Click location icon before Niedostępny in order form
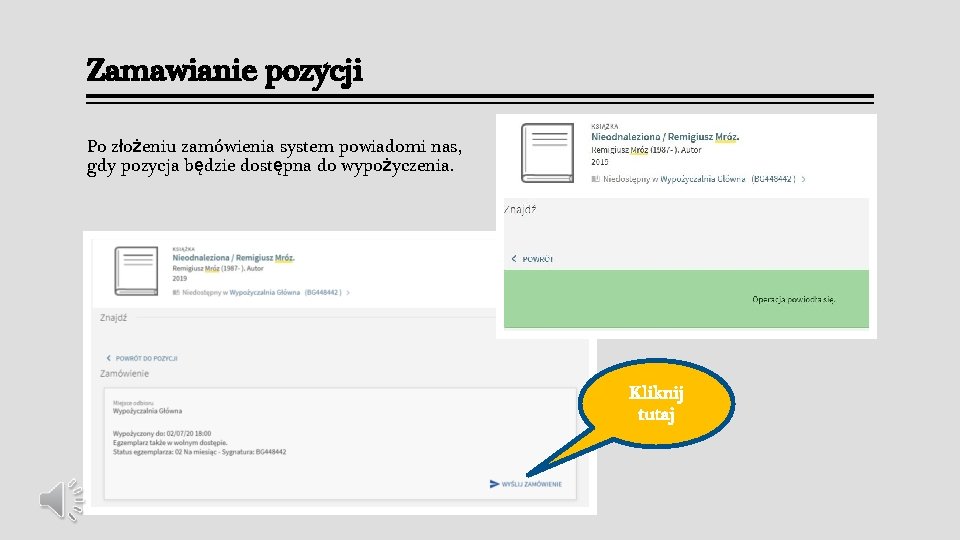Screen dimensions: 960x540 (x=176, y=293)
